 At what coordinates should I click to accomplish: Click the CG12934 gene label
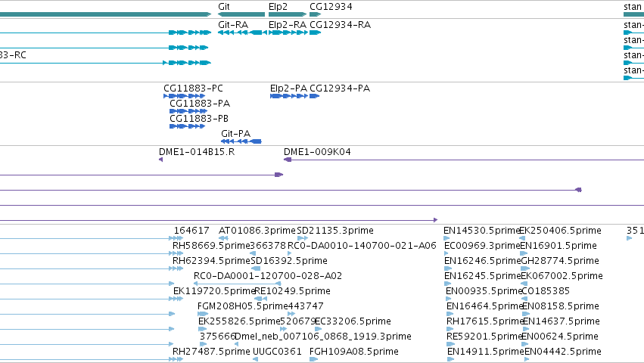(x=331, y=7)
